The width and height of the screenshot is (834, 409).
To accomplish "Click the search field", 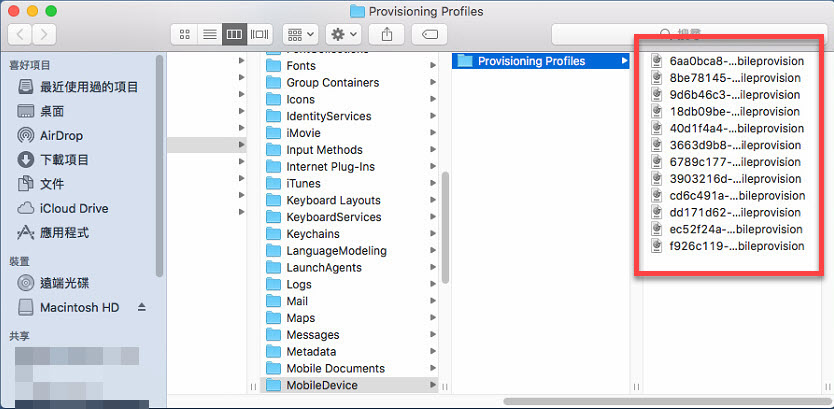I will pyautogui.click(x=689, y=35).
